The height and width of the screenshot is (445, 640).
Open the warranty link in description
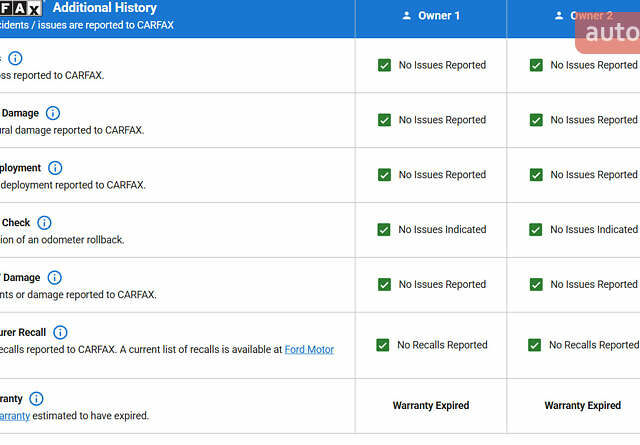coord(14,415)
